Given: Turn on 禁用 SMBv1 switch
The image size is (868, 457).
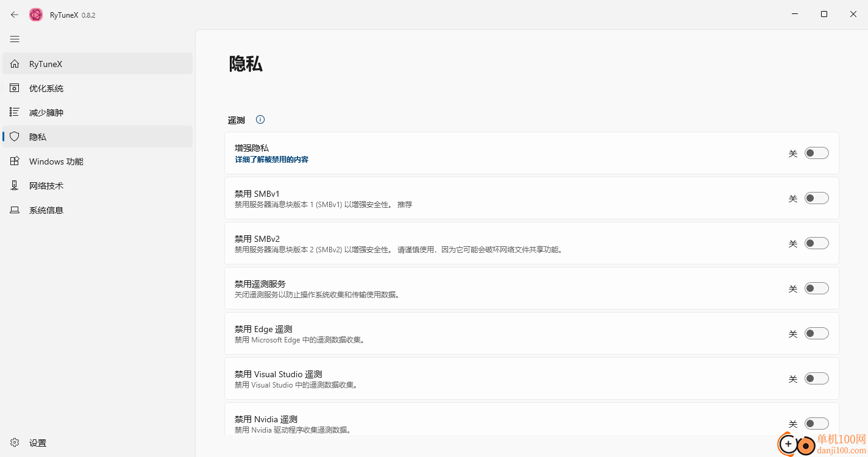Looking at the screenshot, I should (x=816, y=198).
